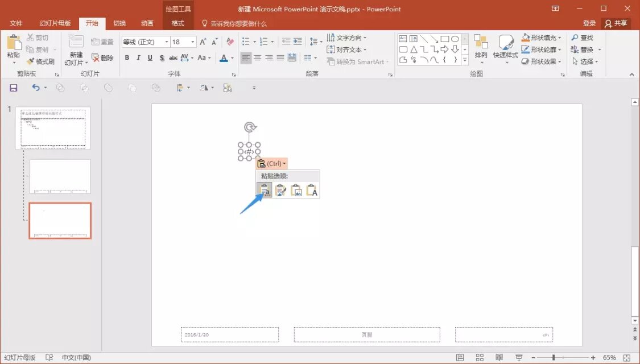Click the New Slide icon
640x364 pixels.
coord(76,41)
